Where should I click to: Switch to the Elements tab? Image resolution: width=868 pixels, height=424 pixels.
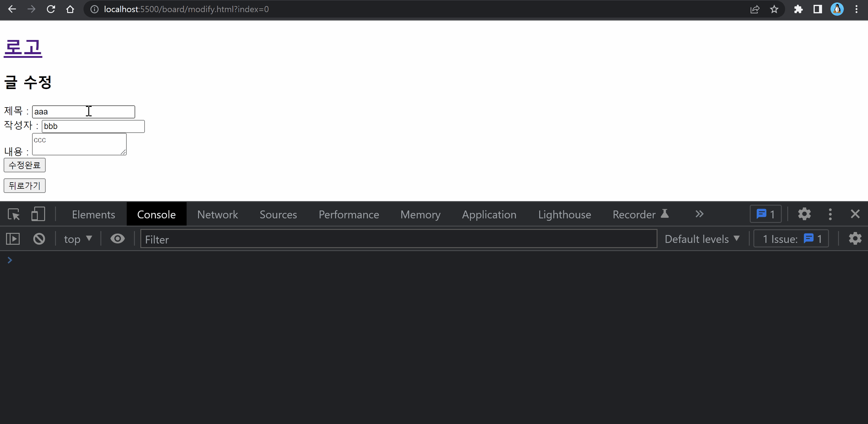[93, 214]
